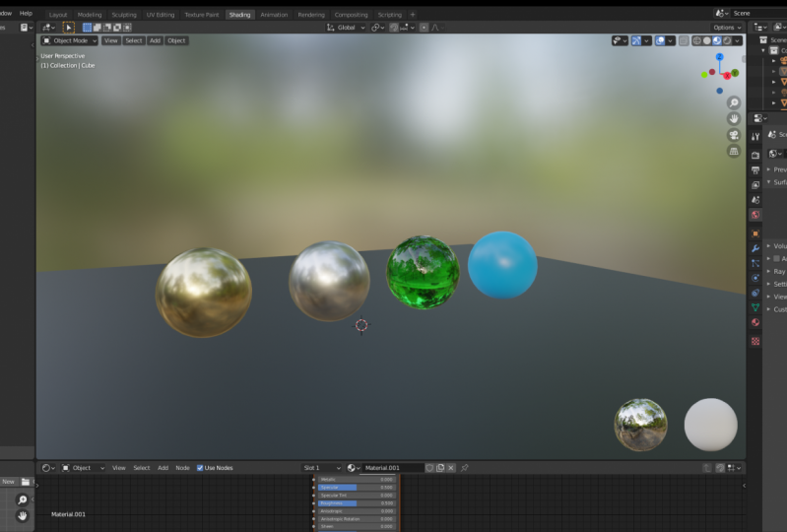Screen dimensions: 787x532
Task: Switch perspective/orthographic grid gizmo
Action: [734, 151]
